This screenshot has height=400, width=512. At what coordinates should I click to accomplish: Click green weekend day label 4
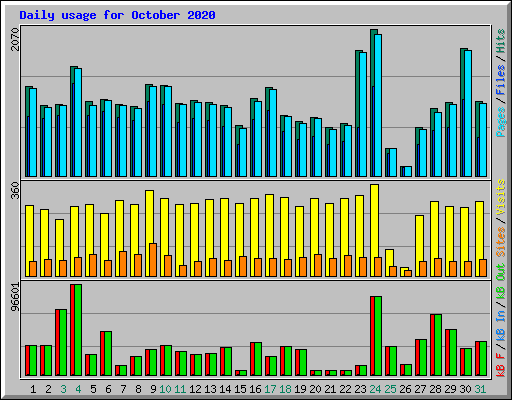[x=78, y=389]
